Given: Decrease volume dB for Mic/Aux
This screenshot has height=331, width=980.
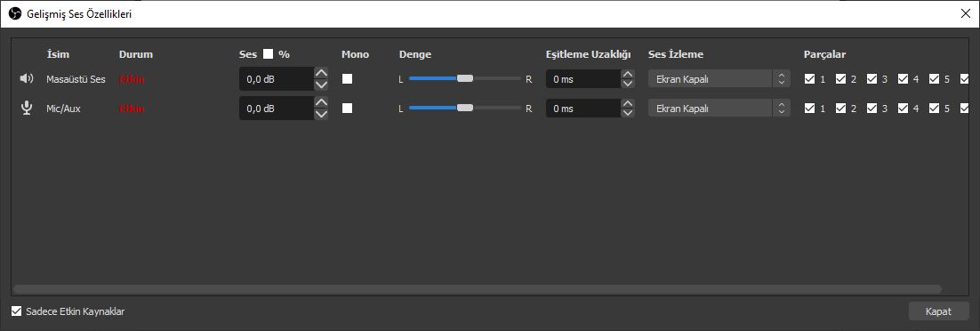Looking at the screenshot, I should 321,115.
